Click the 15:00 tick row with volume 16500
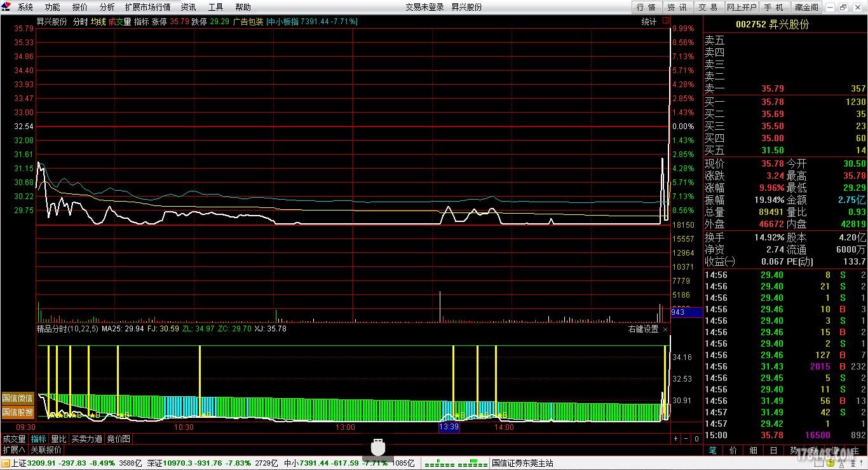This screenshot has width=868, height=470. 785,435
